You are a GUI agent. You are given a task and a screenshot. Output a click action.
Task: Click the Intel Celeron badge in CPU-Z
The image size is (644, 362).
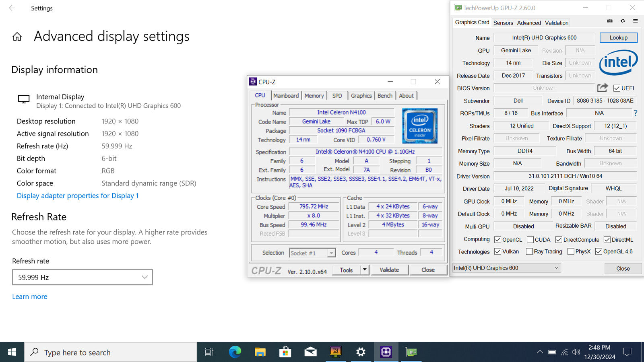pos(420,126)
